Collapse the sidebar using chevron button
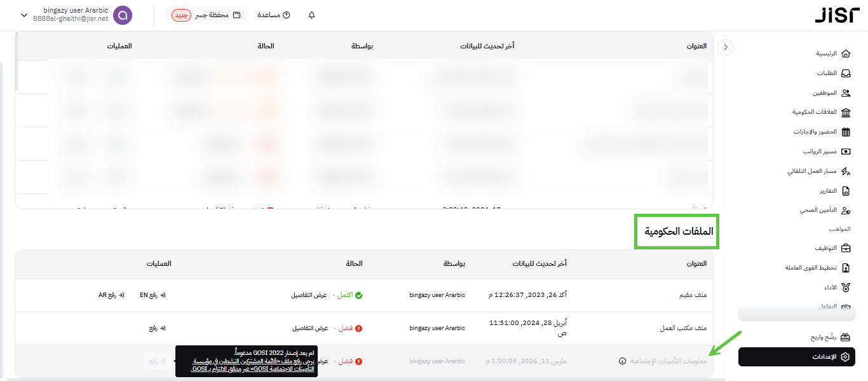 [x=726, y=47]
